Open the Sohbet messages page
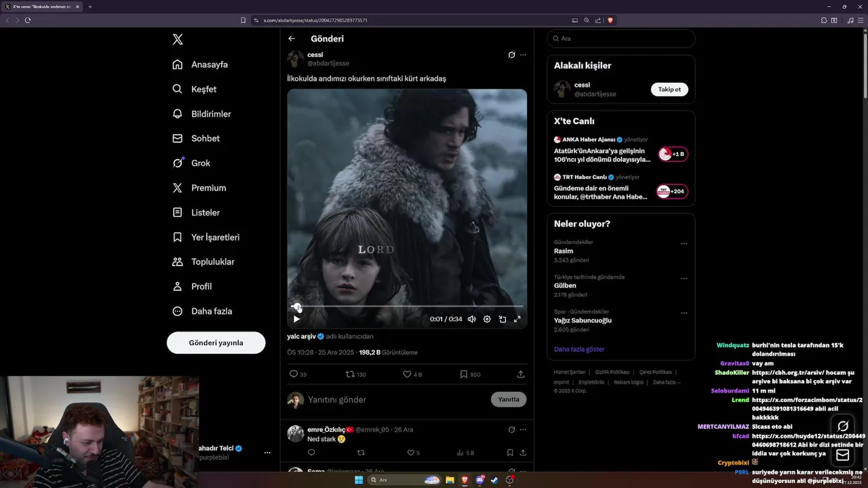This screenshot has width=868, height=488. pyautogui.click(x=196, y=138)
